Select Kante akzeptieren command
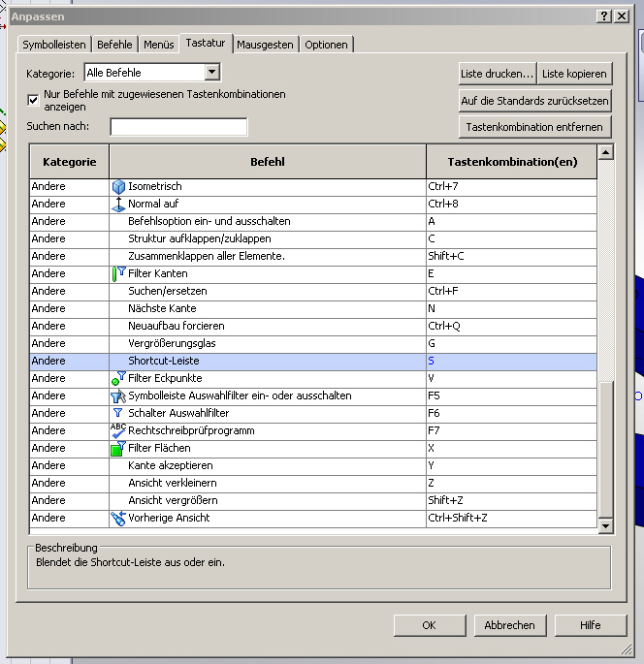 point(313,466)
